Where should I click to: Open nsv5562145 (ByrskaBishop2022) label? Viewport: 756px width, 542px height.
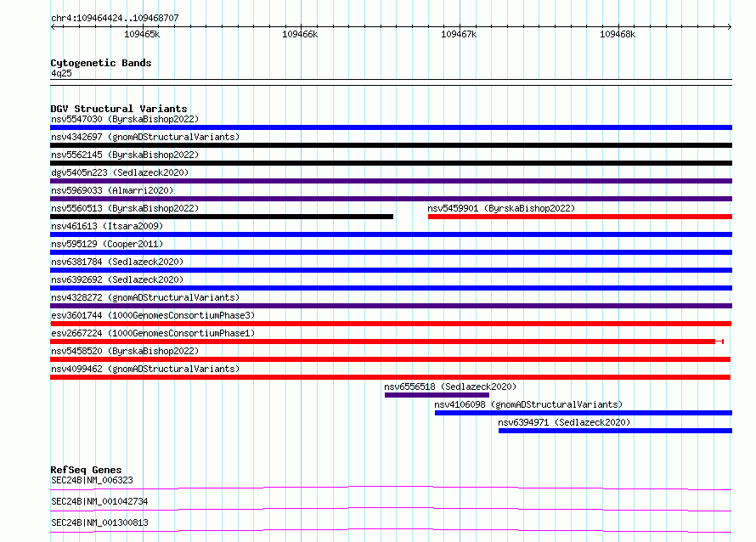(125, 155)
